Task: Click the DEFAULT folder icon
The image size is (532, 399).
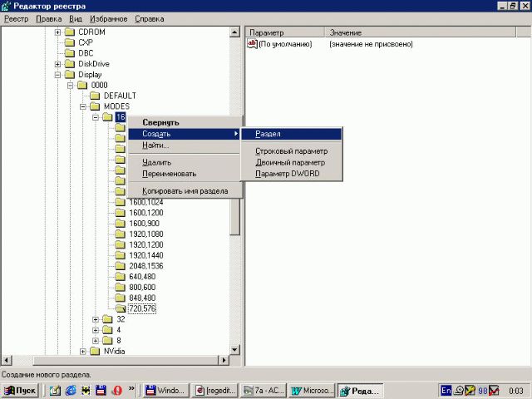Action: click(x=95, y=96)
